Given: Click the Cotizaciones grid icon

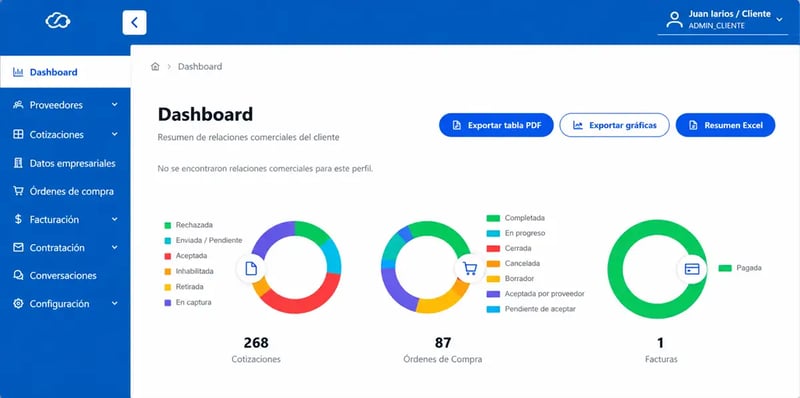Looking at the screenshot, I should pyautogui.click(x=18, y=135).
